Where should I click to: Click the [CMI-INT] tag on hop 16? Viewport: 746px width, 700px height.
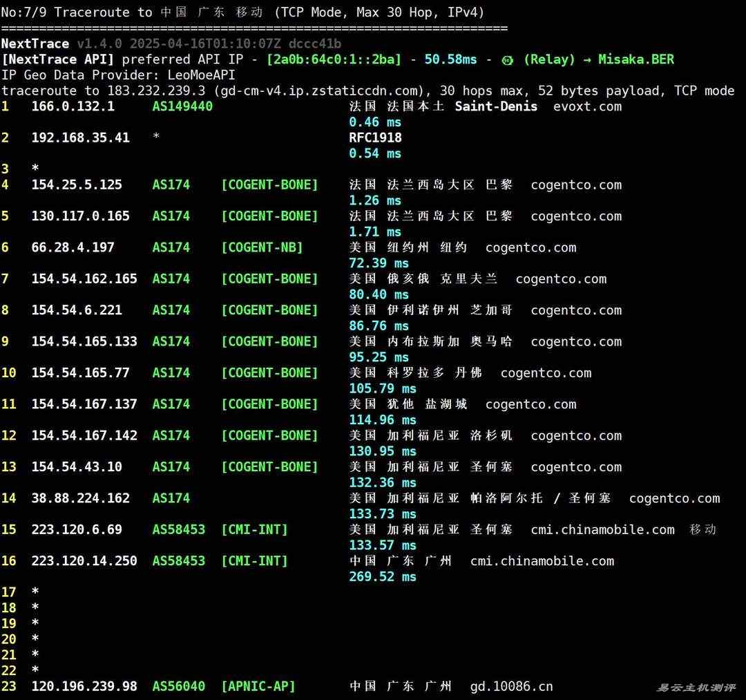coord(254,561)
